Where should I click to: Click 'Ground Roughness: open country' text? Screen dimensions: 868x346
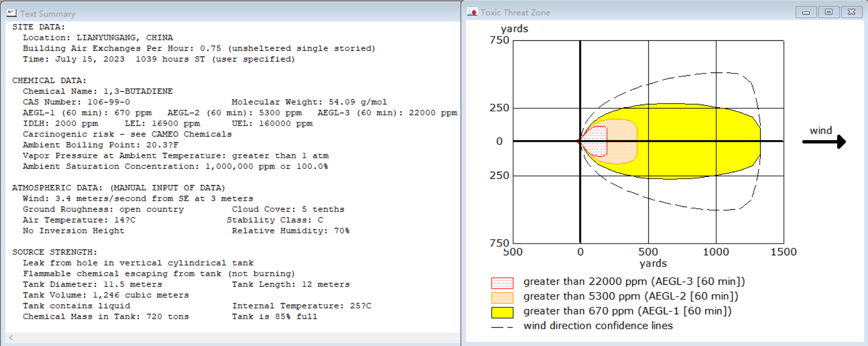(x=103, y=209)
